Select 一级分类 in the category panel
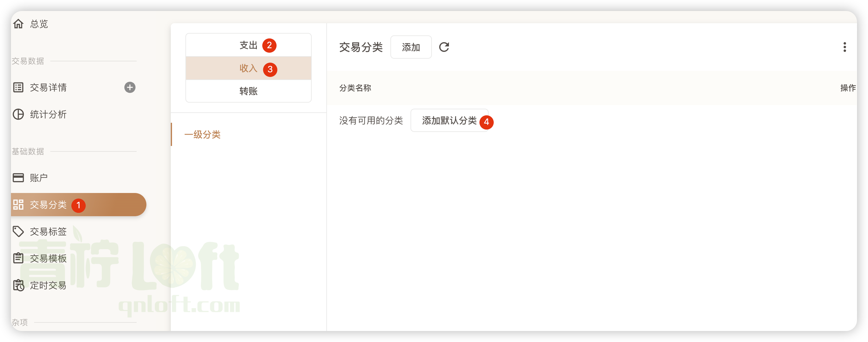The width and height of the screenshot is (868, 342). coord(203,134)
